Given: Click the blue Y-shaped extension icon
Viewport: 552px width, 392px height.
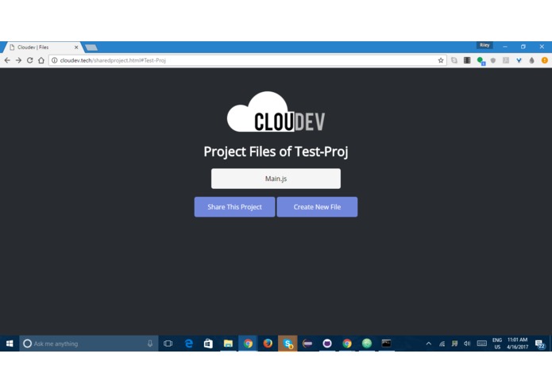Looking at the screenshot, I should pyautogui.click(x=519, y=60).
